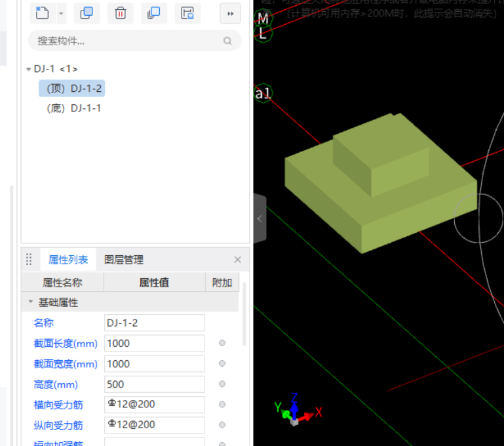Screen dimensions: 504x446
Task: Click the Delete component trash icon
Action: 121,14
